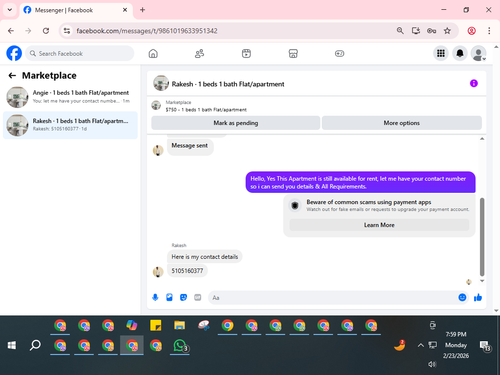
Task: Close the Messenger tab
Action: point(125,10)
